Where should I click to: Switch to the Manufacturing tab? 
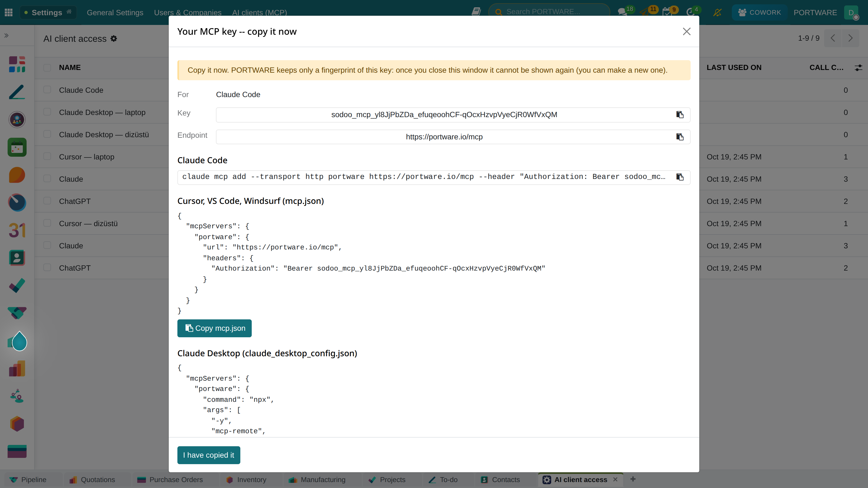pyautogui.click(x=323, y=480)
